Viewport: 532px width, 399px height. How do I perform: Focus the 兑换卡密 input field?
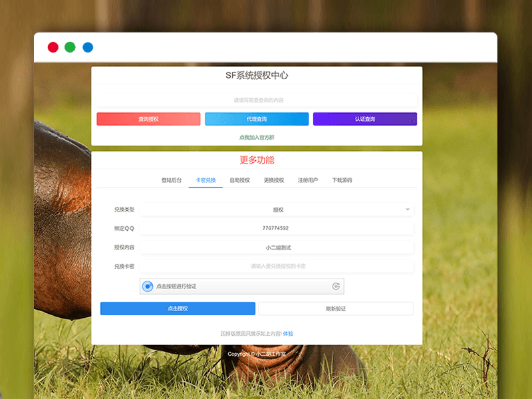[x=278, y=266]
